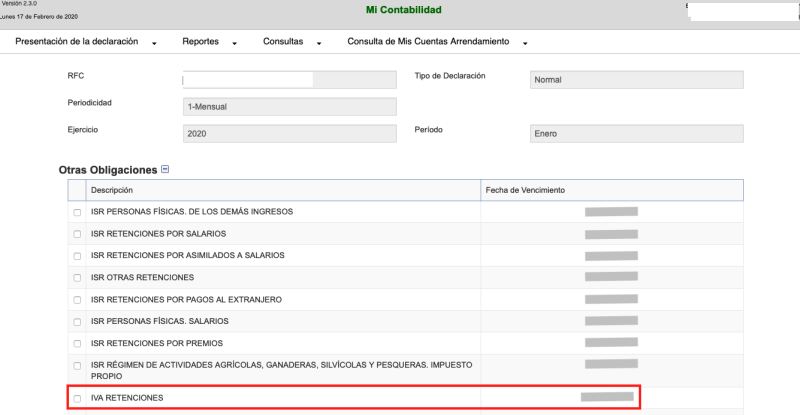This screenshot has height=415, width=800.
Task: Select the ISR RETENCIONES POR PREMIOS checkbox
Action: point(77,344)
